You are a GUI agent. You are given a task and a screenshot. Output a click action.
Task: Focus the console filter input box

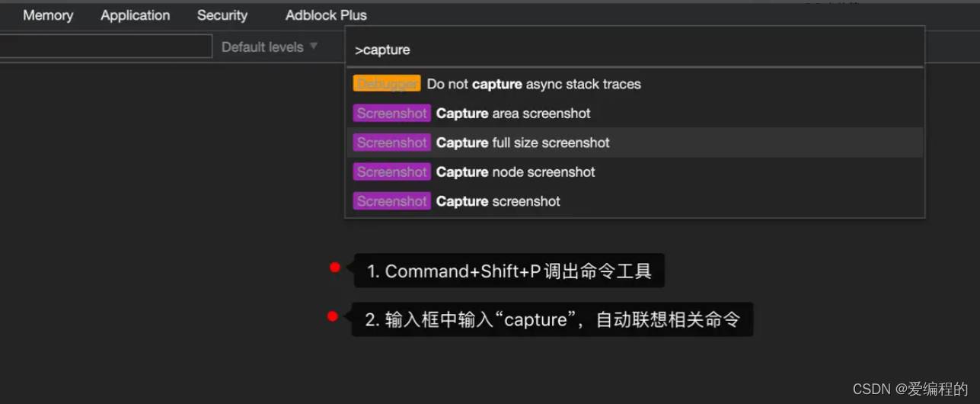[x=105, y=46]
